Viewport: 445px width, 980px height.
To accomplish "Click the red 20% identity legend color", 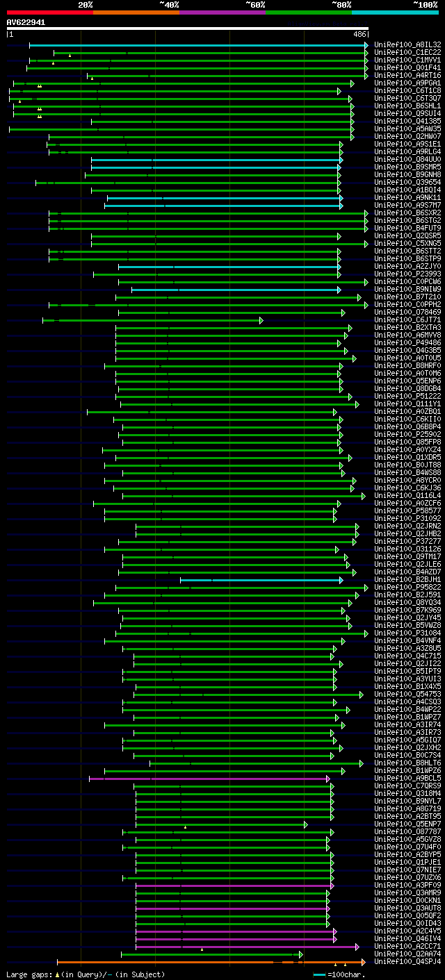I will [49, 13].
